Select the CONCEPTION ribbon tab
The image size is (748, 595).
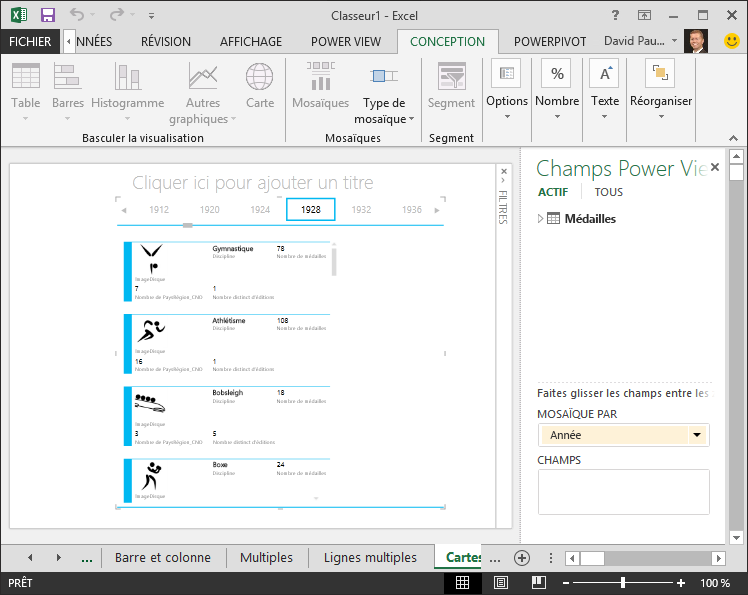click(x=447, y=42)
